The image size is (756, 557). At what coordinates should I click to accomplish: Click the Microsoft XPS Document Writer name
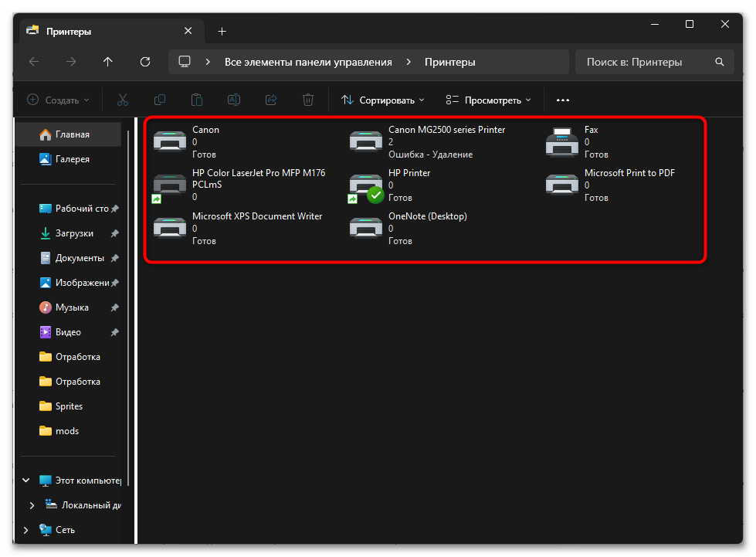(257, 216)
